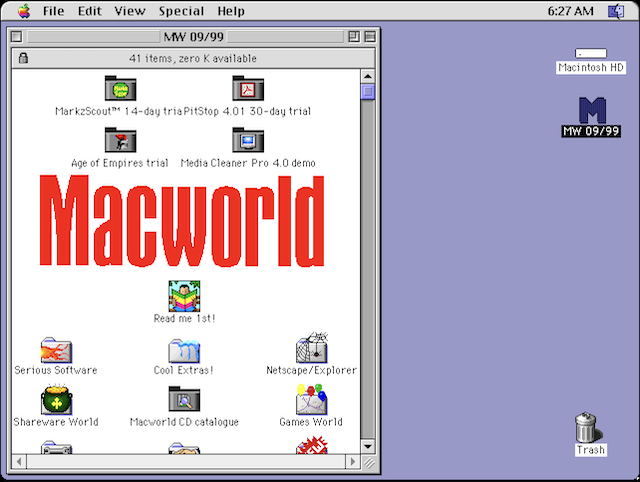Click the Read me 1st! label

[x=184, y=318]
